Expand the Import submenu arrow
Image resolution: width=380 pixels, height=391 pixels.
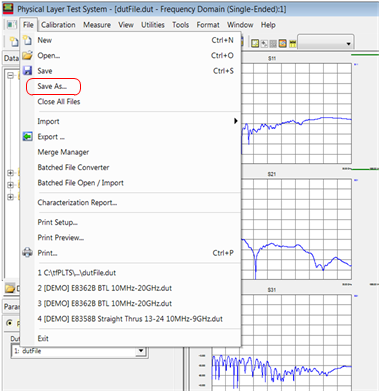(236, 121)
